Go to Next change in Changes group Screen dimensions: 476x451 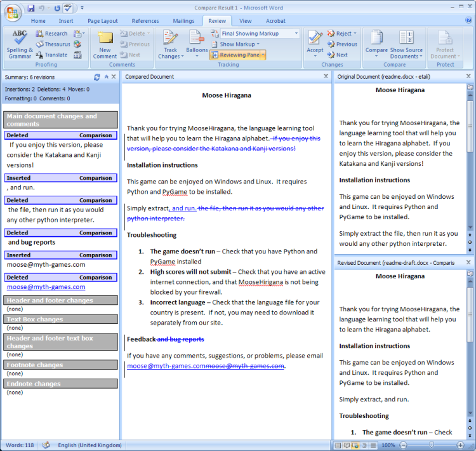point(338,55)
